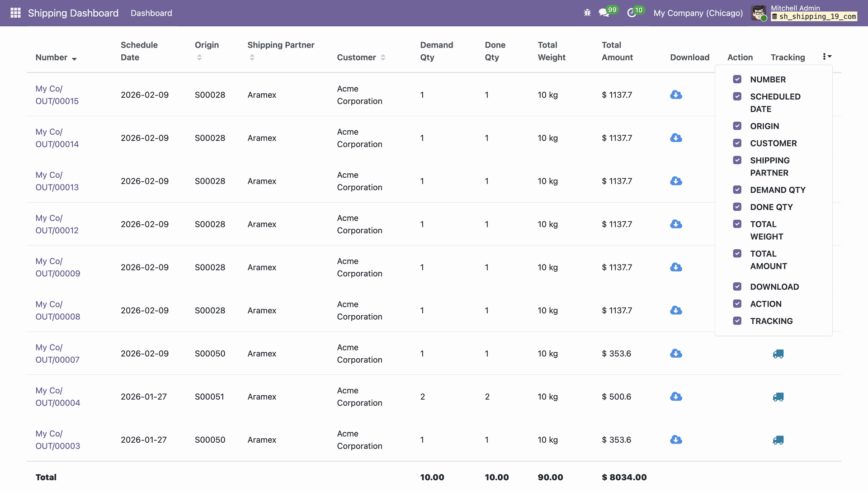Open the apps grid menu icon
The width and height of the screenshot is (868, 492).
click(15, 13)
